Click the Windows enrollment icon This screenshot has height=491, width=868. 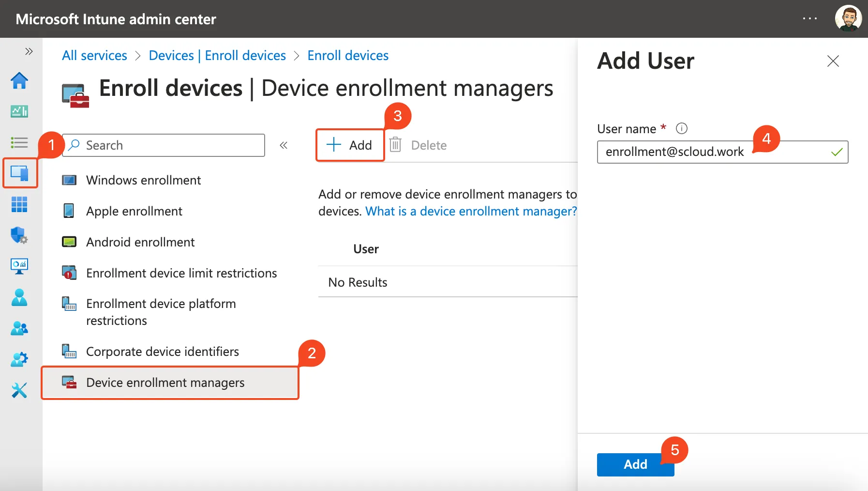tap(69, 180)
